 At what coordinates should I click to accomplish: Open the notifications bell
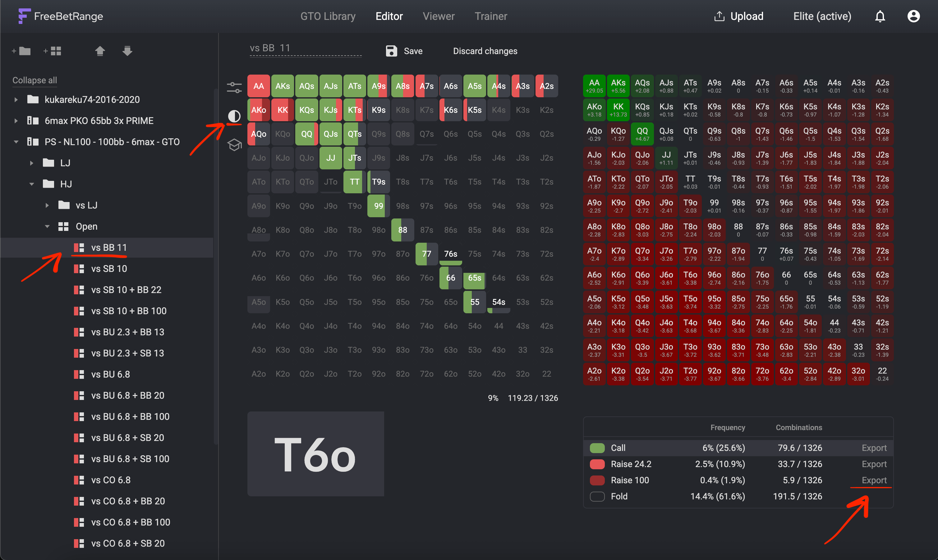pyautogui.click(x=880, y=16)
